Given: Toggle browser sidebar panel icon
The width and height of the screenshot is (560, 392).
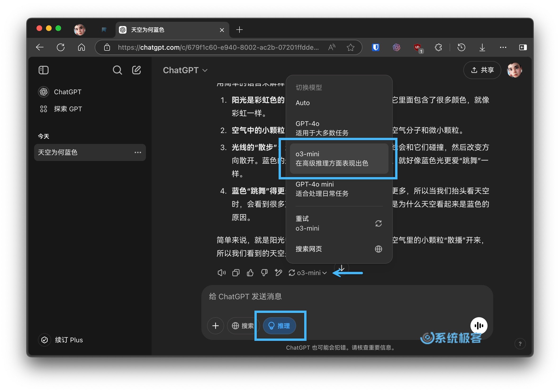Looking at the screenshot, I should (523, 47).
